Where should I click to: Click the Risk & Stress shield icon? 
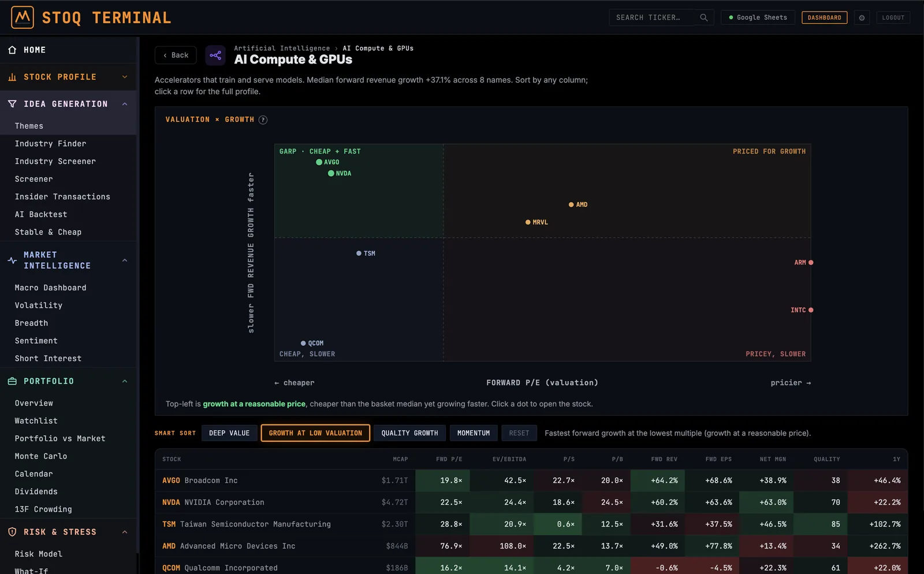coord(12,532)
